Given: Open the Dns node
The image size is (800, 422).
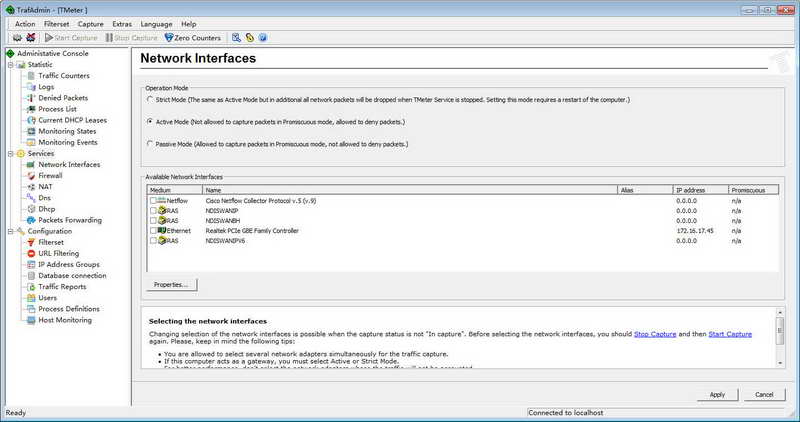Looking at the screenshot, I should (44, 198).
